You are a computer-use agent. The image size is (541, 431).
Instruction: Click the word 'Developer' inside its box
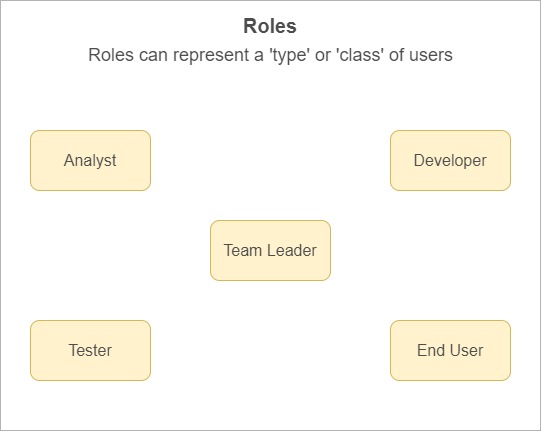[450, 161]
